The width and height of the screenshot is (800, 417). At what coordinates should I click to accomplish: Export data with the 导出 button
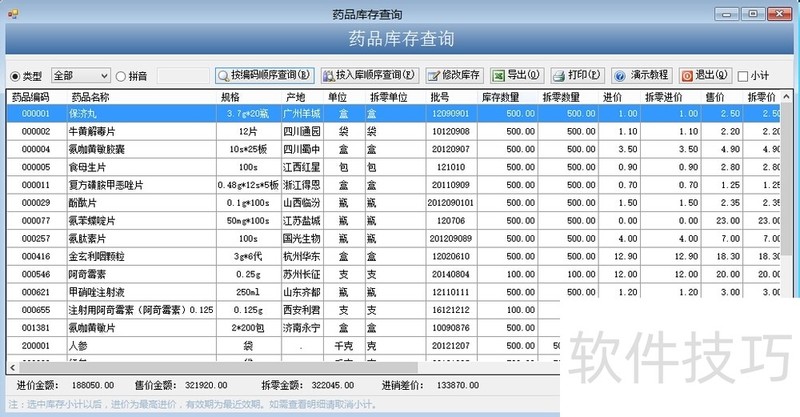point(517,75)
